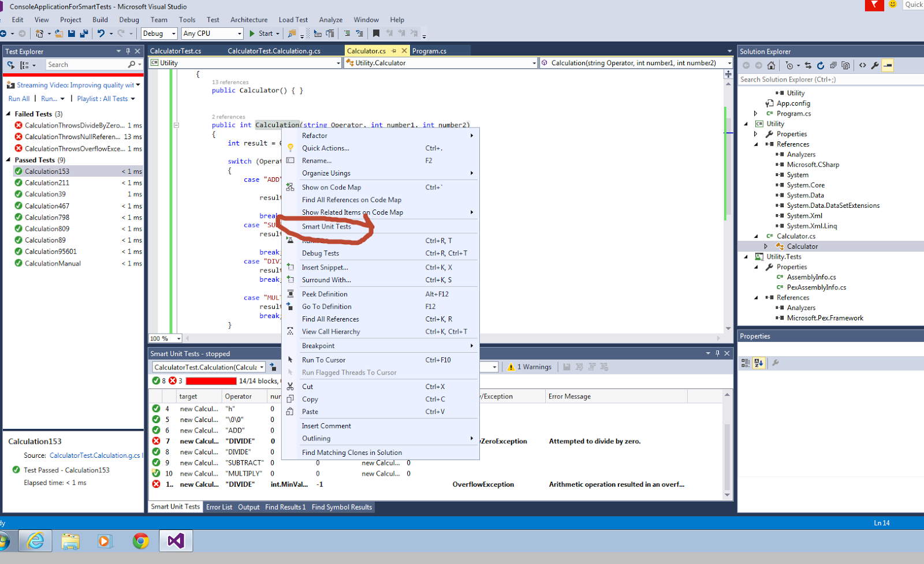Click Pending Changes Filter clock icon
The width and height of the screenshot is (924, 564).
click(789, 65)
